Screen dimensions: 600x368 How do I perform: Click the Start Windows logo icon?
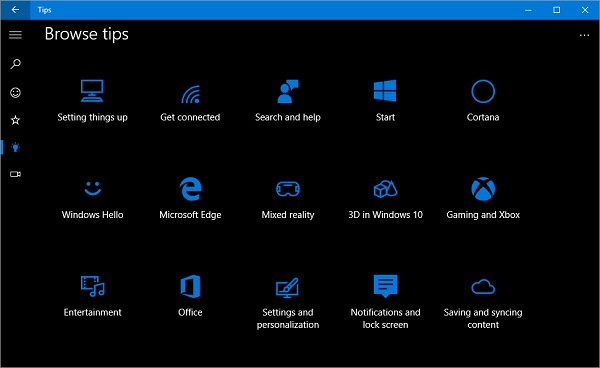coord(385,91)
